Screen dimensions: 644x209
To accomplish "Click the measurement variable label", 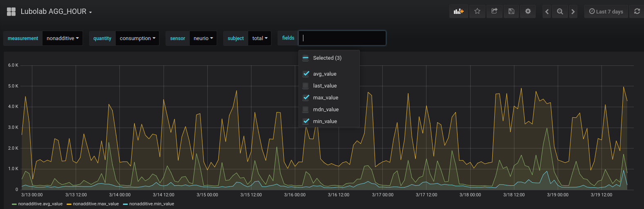I will pyautogui.click(x=23, y=38).
